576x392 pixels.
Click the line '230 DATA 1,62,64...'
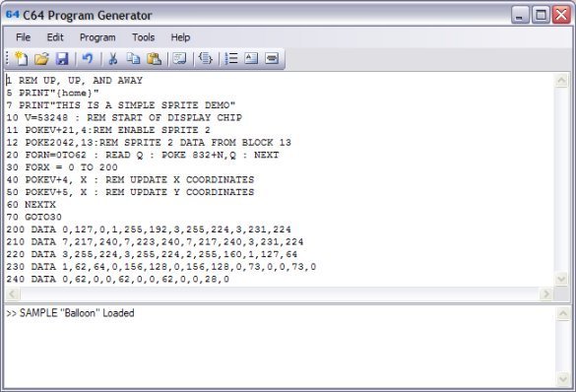(161, 267)
